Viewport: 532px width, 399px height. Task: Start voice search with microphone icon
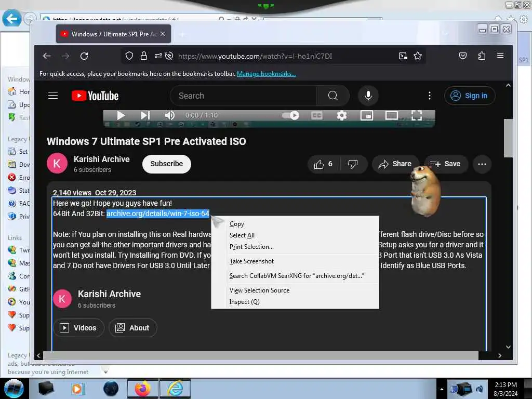click(368, 96)
